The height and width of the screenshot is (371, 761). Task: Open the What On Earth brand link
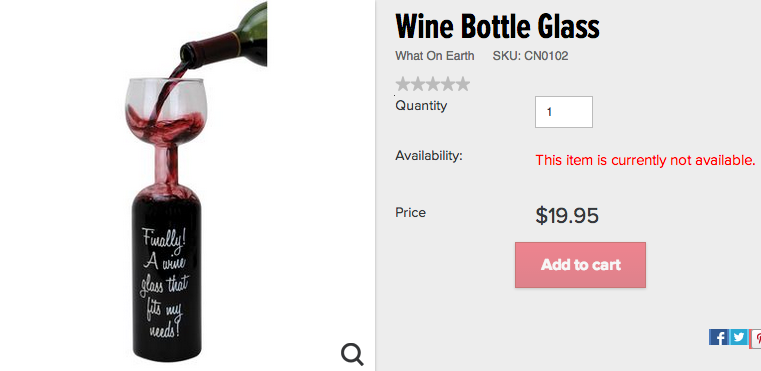(435, 56)
